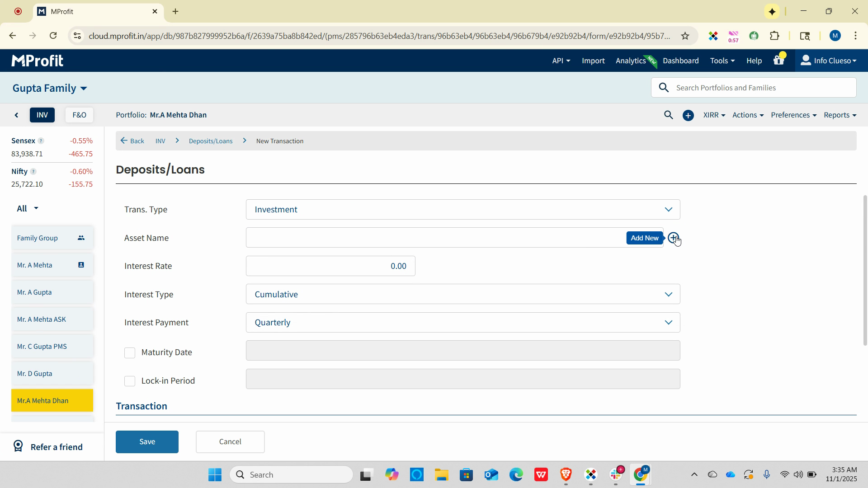Collapse sidebar with left chevron icon
Screen dimensions: 868x488
pos(17,115)
